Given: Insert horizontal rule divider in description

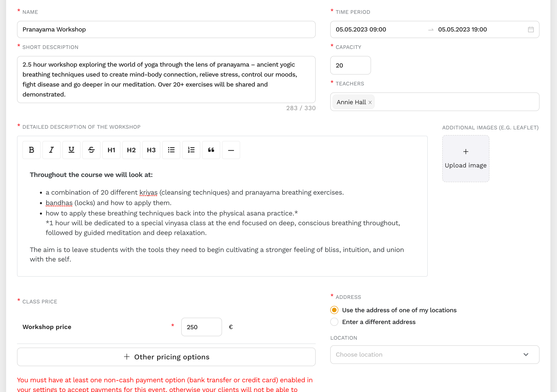Looking at the screenshot, I should 231,150.
